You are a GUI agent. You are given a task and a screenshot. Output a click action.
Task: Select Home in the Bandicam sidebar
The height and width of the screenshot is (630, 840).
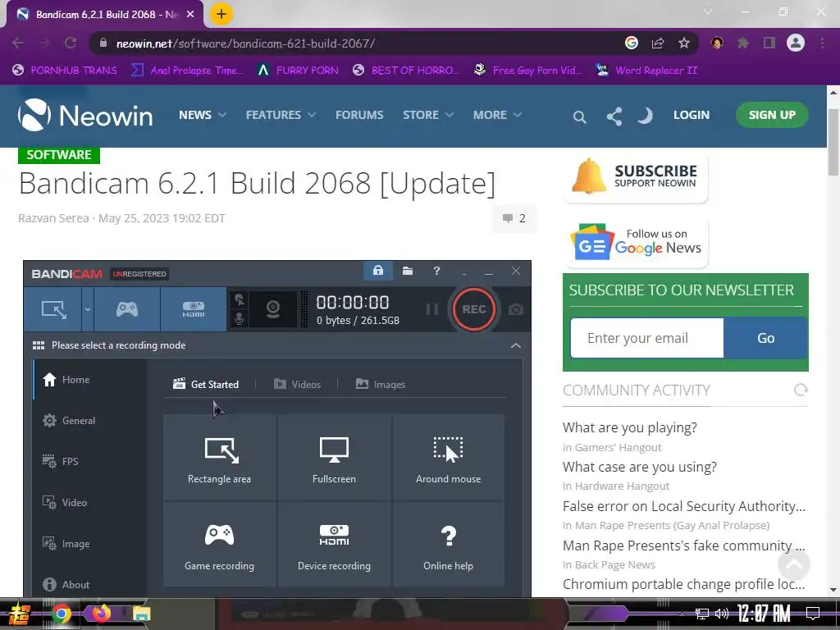pyautogui.click(x=89, y=379)
